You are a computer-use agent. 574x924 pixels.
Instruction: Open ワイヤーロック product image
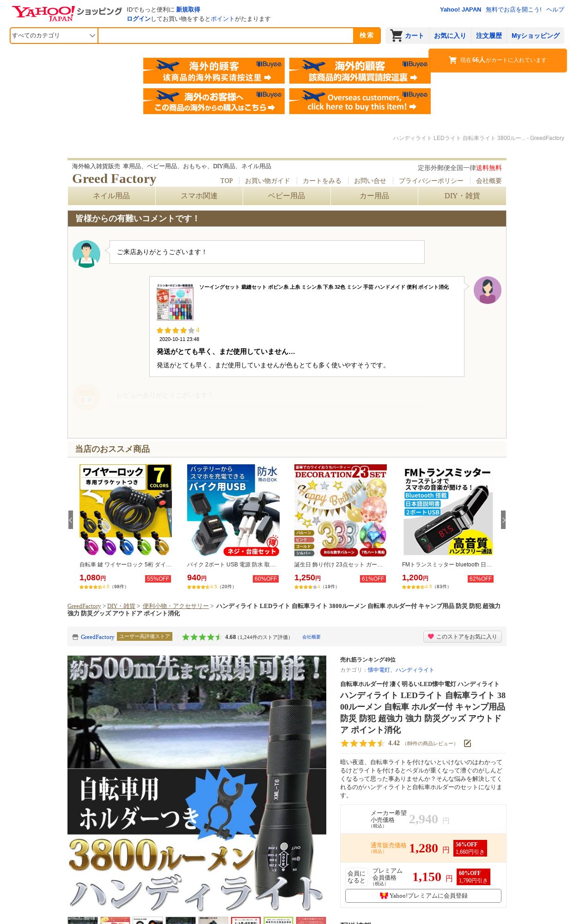tap(126, 511)
